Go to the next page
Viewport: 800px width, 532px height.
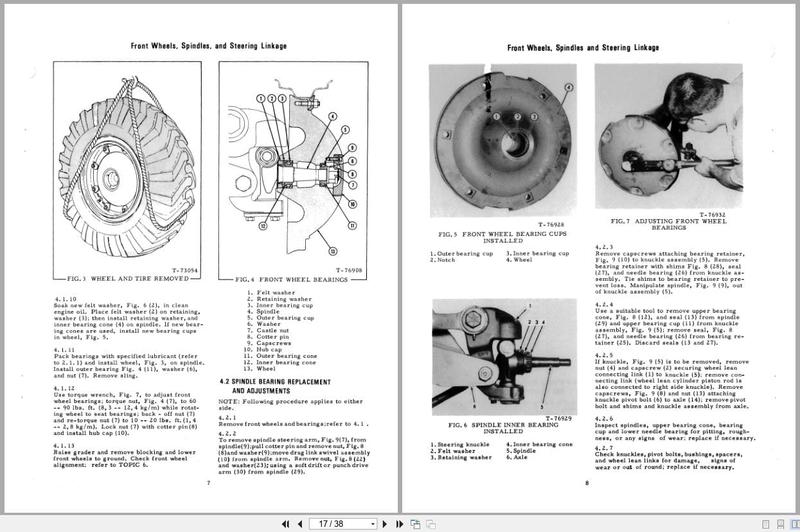[385, 524]
